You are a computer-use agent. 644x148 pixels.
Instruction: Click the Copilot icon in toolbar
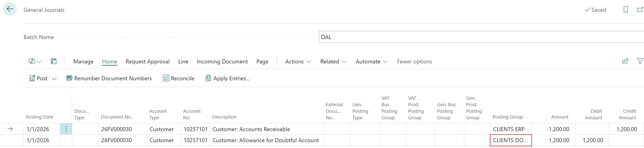click(x=32, y=61)
